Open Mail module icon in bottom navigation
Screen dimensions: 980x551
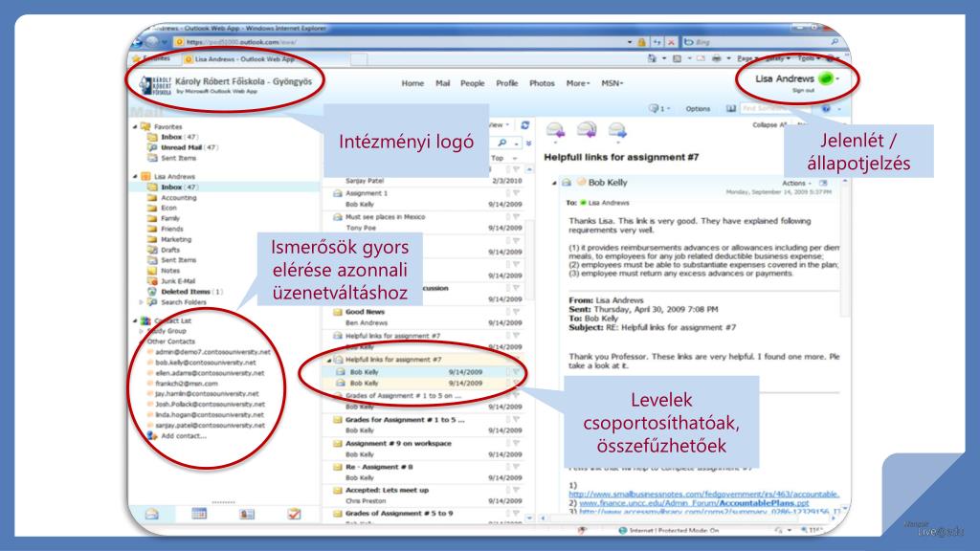[151, 514]
